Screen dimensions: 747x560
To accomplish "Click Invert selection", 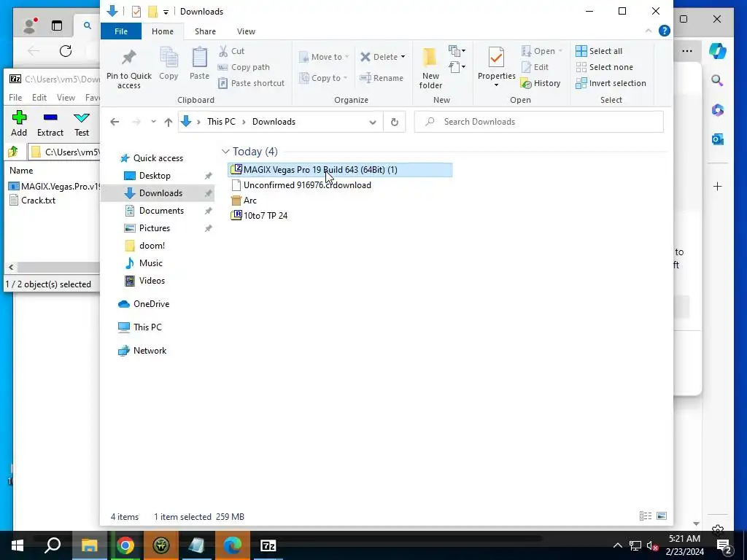I will point(611,83).
